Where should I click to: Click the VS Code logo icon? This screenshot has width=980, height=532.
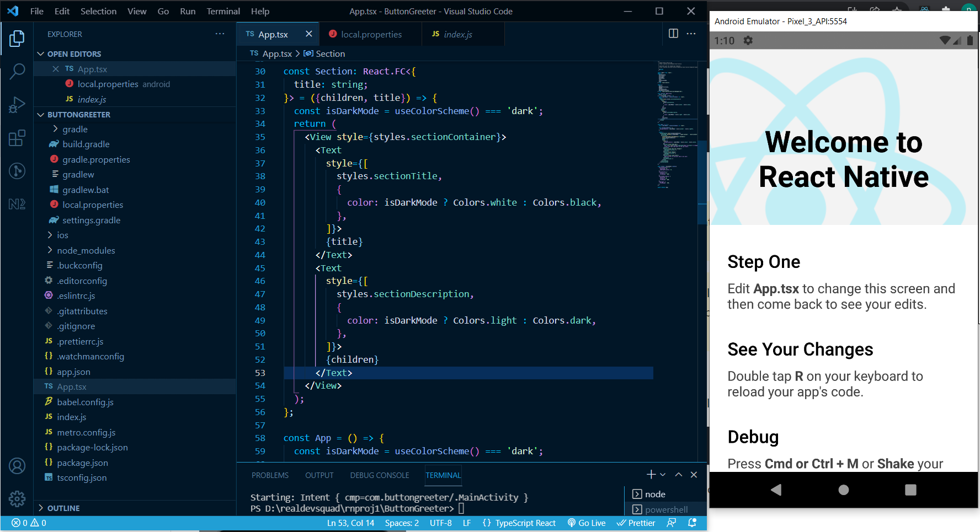pos(13,11)
